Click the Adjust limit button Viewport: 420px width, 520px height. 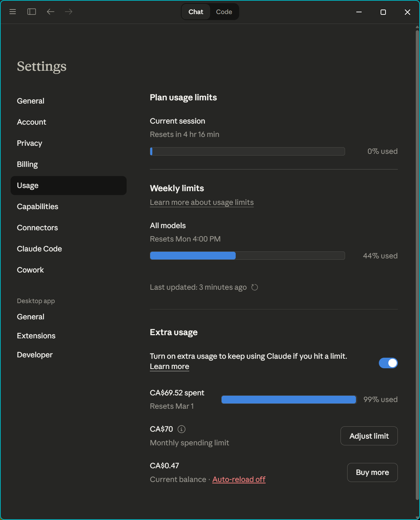click(369, 436)
